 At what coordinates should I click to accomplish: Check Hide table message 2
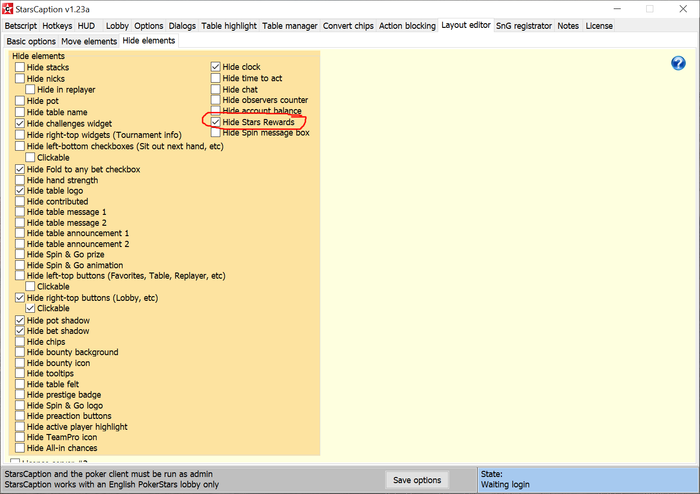[x=20, y=222]
